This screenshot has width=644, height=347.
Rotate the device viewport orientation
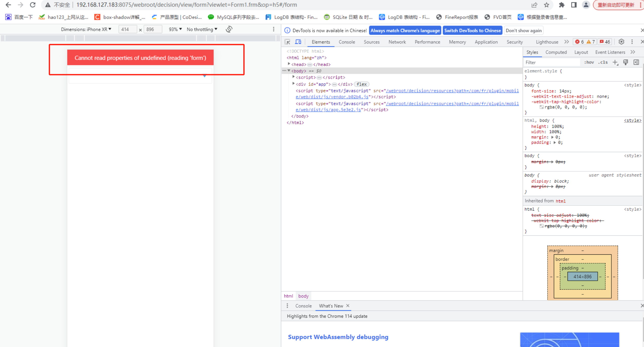pos(229,29)
